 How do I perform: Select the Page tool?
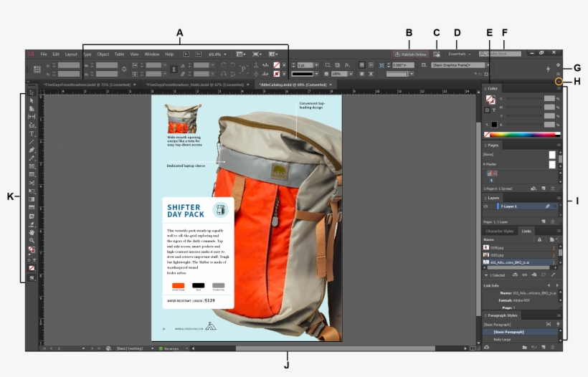click(32, 109)
